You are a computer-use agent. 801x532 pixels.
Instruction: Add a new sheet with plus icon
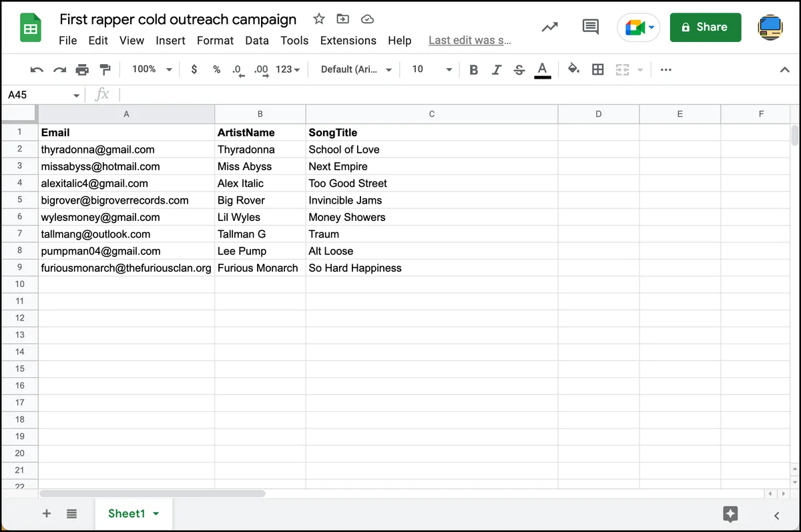pyautogui.click(x=47, y=513)
